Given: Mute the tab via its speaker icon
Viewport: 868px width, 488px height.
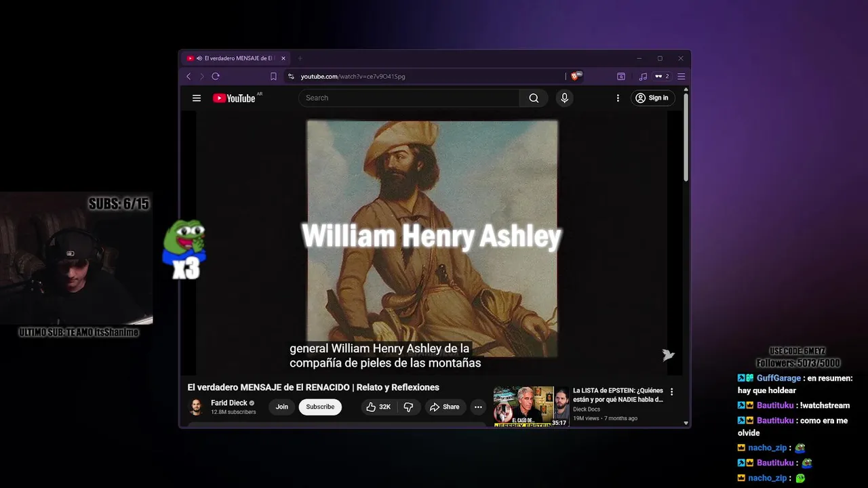Looking at the screenshot, I should (199, 58).
